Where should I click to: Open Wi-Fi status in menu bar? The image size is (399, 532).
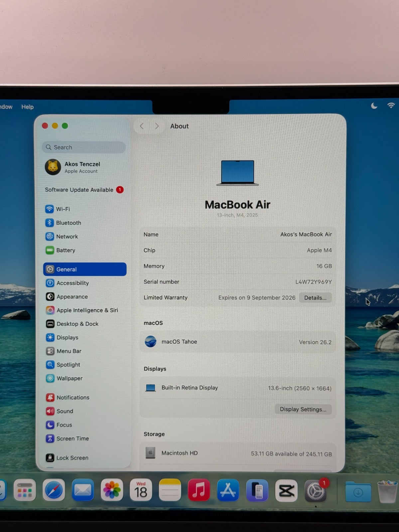(391, 105)
